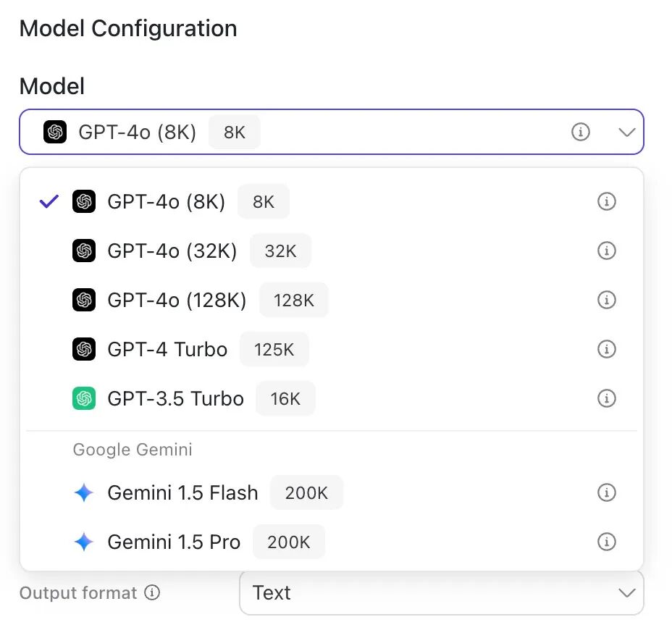The width and height of the screenshot is (672, 630).
Task: Select the checked GPT-4o (8K) option
Action: tap(166, 201)
